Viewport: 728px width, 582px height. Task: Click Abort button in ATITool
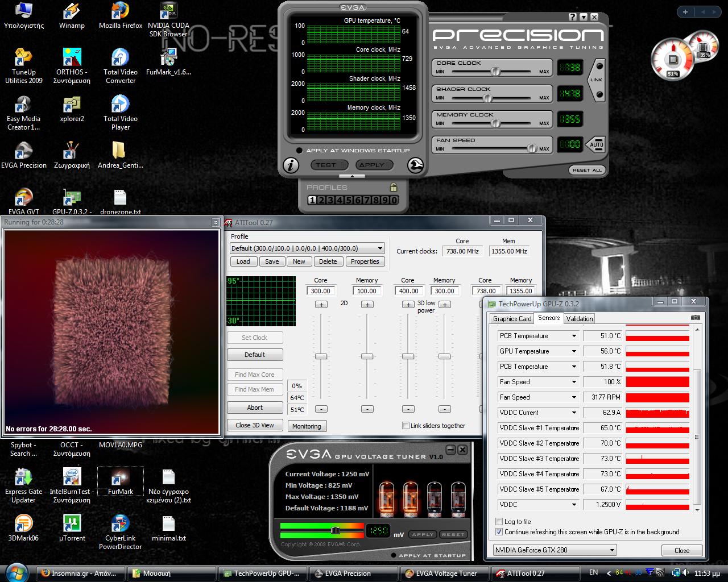255,408
